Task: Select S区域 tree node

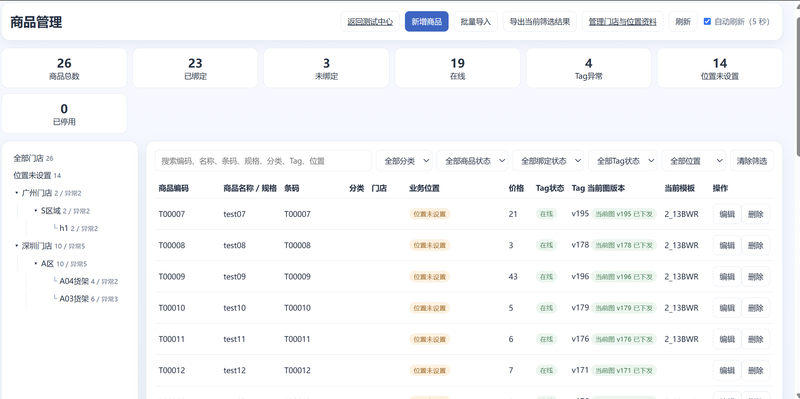Action: (x=65, y=211)
